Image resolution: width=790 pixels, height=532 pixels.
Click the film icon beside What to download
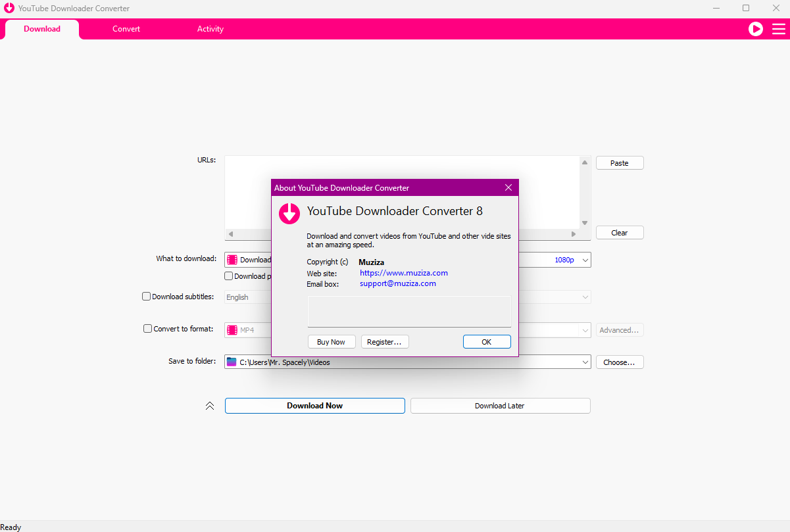click(232, 260)
